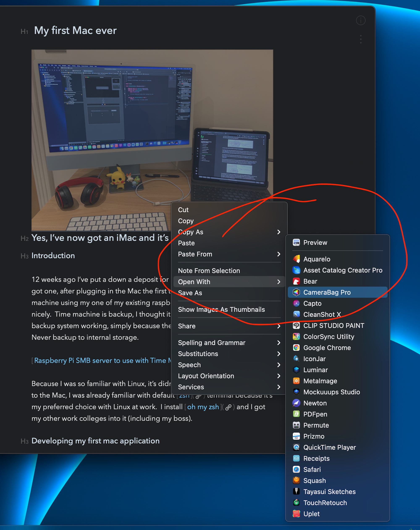Viewport: 420px width, 530px height.
Task: Expand the Speech submenu arrow
Action: click(279, 365)
